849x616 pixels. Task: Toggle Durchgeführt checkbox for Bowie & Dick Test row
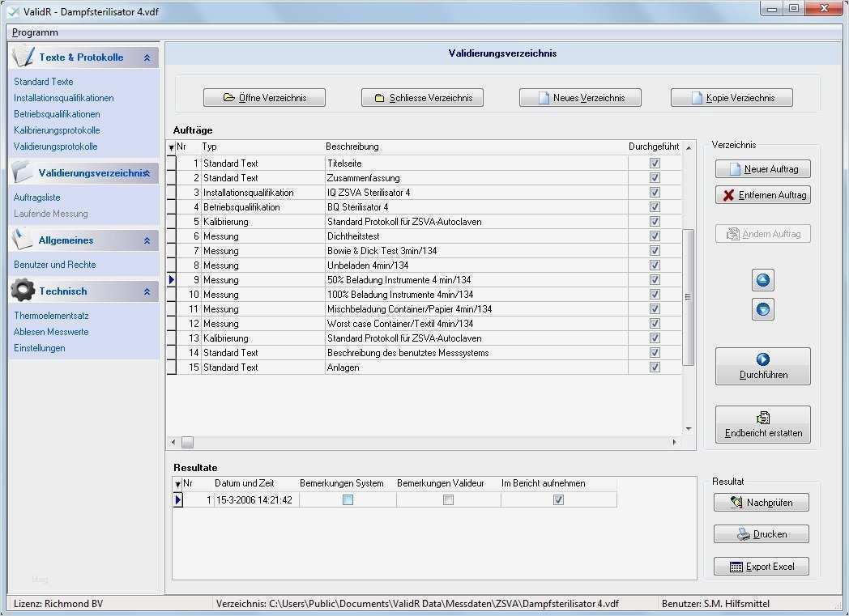tap(655, 250)
